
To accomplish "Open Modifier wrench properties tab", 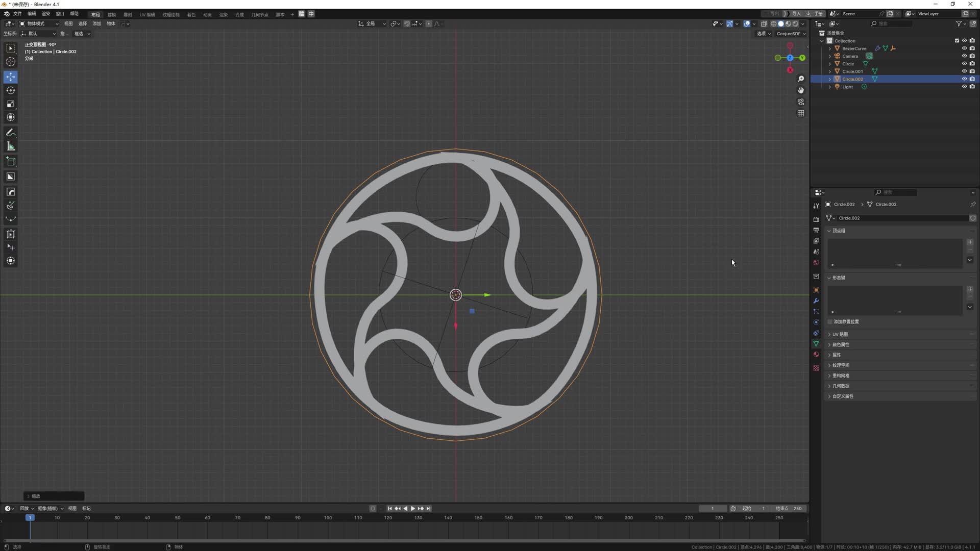I will click(816, 301).
